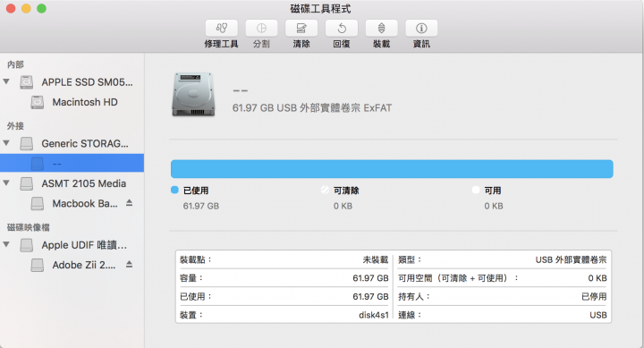Open the 資訊 info toolbar icon
The width and height of the screenshot is (644, 348).
pyautogui.click(x=421, y=28)
